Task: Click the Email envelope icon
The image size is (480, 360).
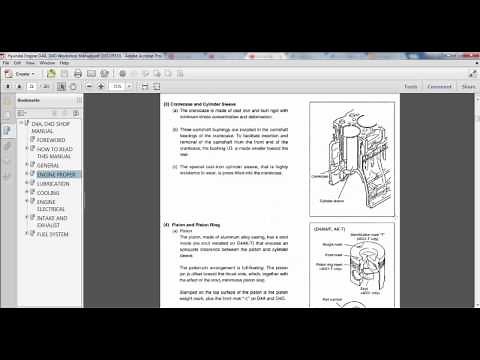Action: click(91, 74)
